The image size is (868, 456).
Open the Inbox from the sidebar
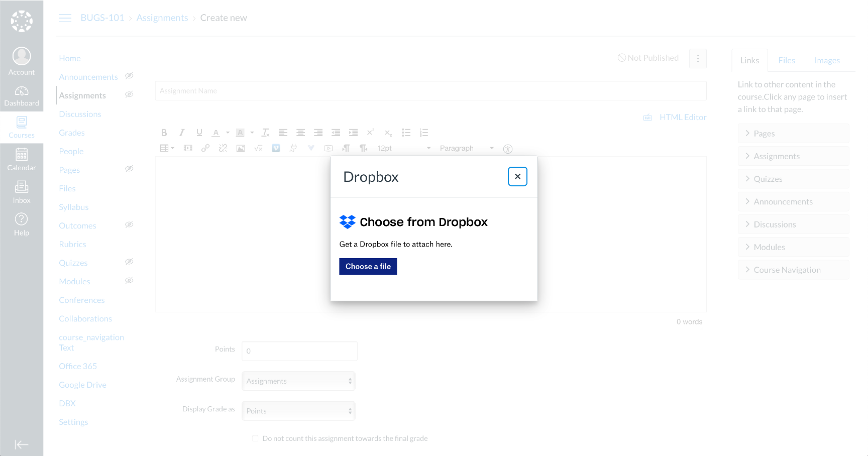pos(22,192)
